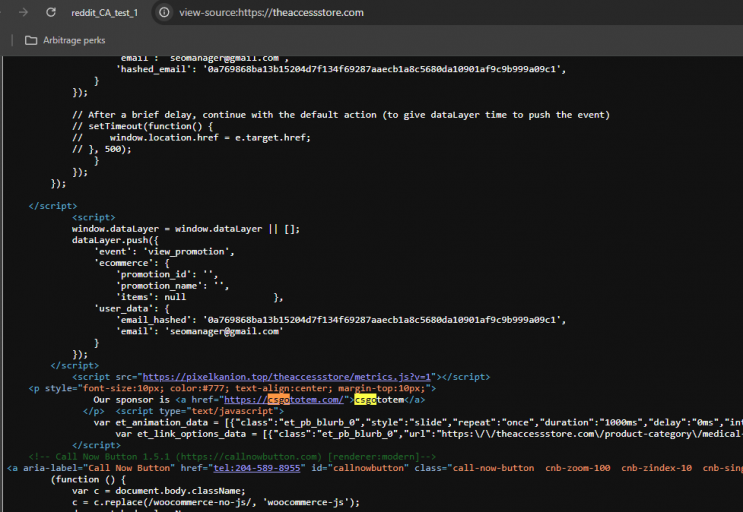This screenshot has height=512, width=743.
Task: Click 'window.dataLayer = window.dataLayer || [];' line
Action: click(186, 229)
